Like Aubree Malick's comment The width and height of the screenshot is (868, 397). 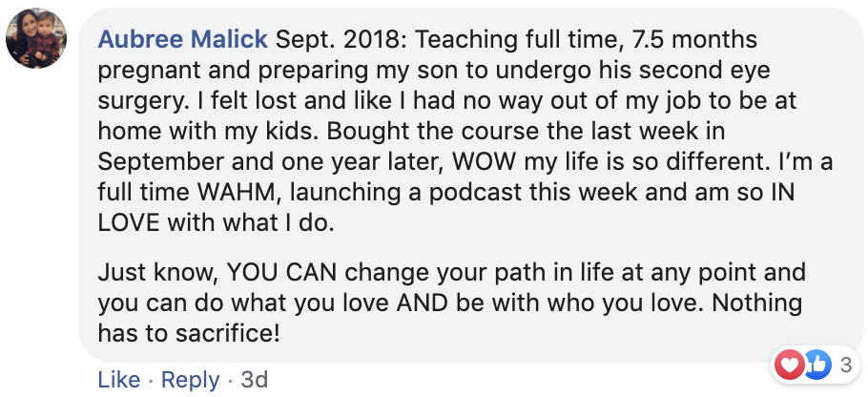click(x=118, y=380)
